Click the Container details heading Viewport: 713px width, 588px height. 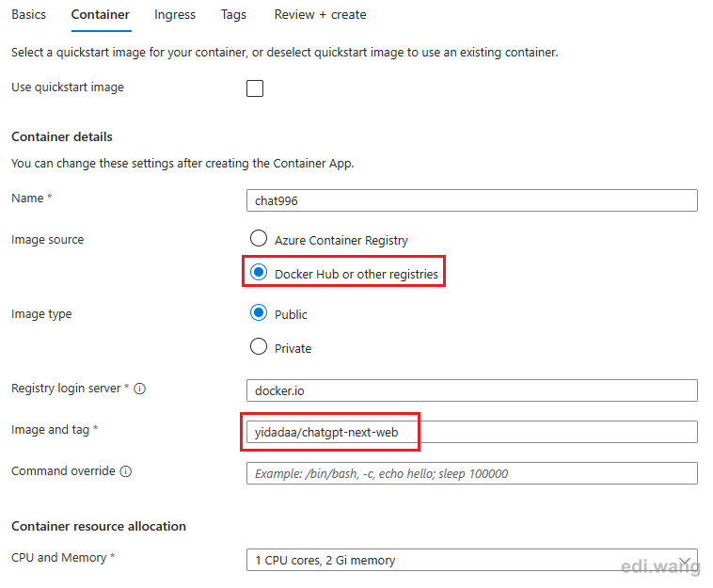(62, 136)
